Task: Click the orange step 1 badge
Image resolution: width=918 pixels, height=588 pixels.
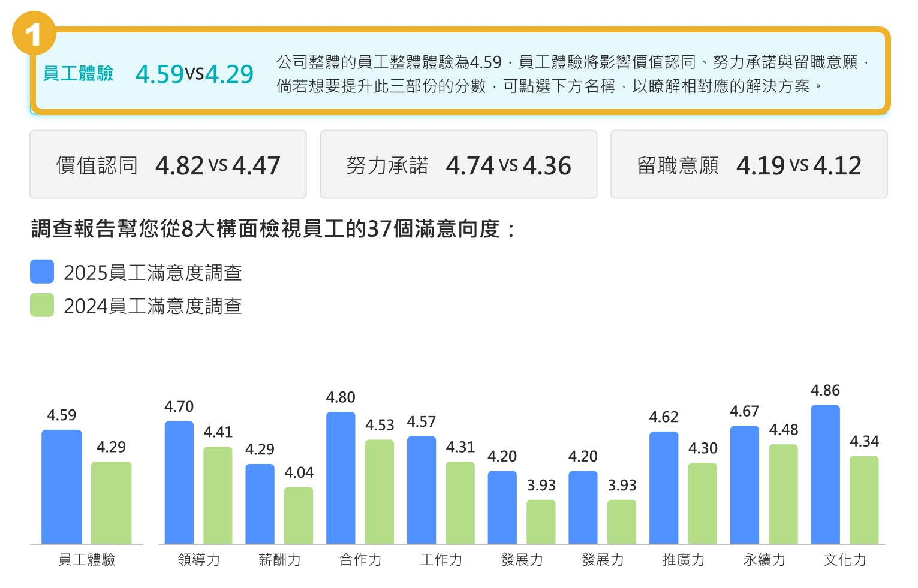Action: [34, 34]
